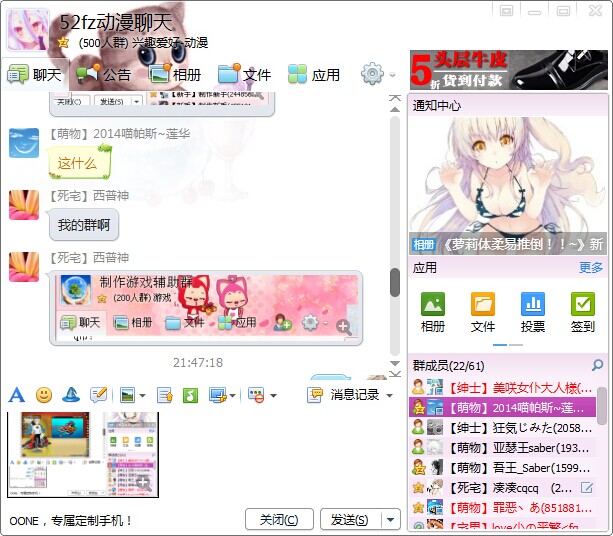613x536 pixels.
Task: Click the message block settings icon
Action: (256, 395)
